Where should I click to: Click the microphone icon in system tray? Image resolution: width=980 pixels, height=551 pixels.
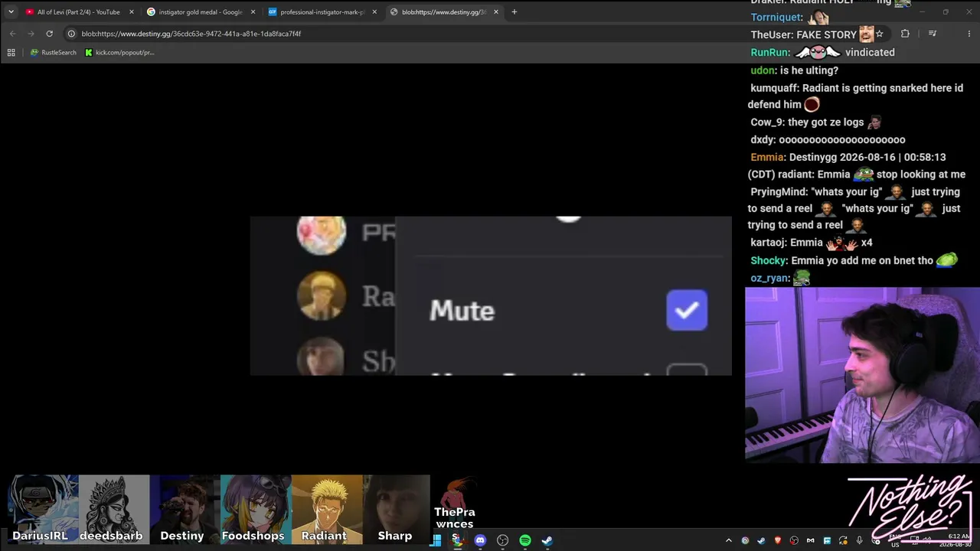tap(859, 540)
